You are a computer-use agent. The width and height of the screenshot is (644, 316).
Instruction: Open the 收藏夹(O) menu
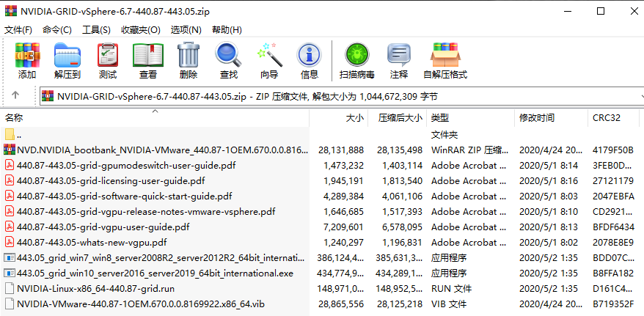(x=141, y=30)
